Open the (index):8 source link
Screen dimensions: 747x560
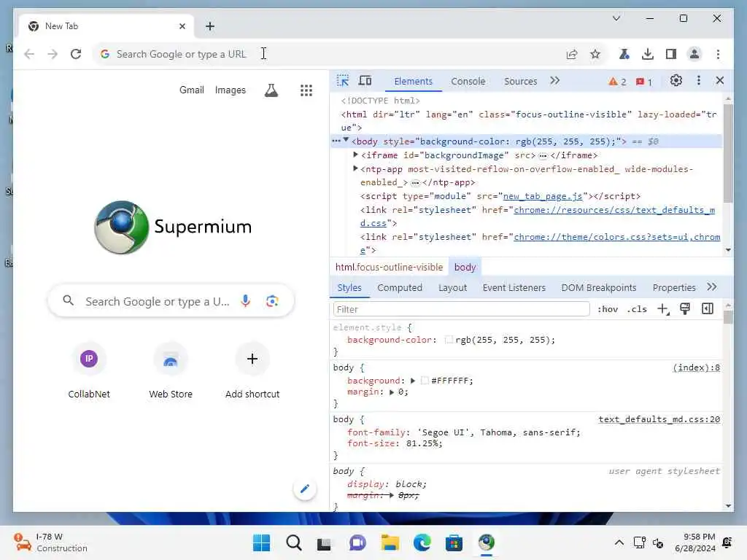click(x=696, y=367)
